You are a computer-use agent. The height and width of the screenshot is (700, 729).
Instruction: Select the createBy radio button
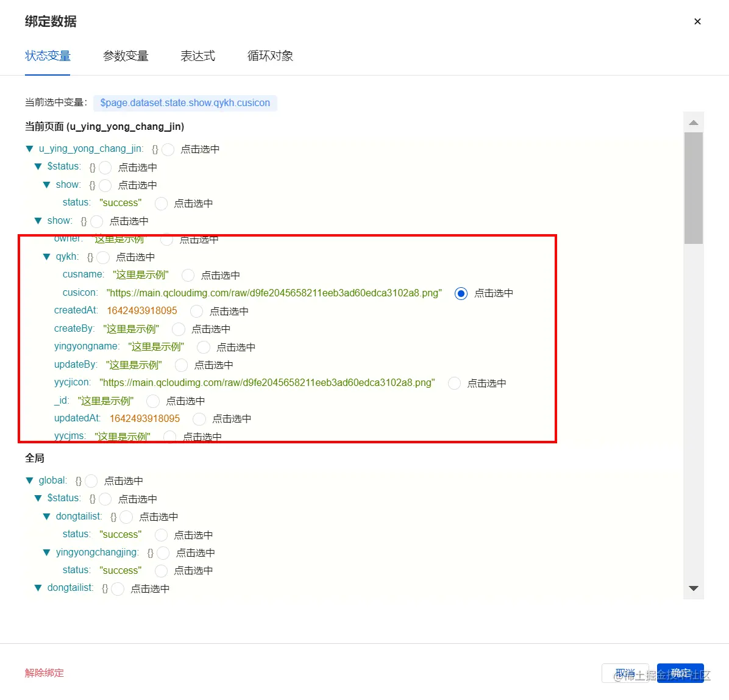click(x=179, y=329)
